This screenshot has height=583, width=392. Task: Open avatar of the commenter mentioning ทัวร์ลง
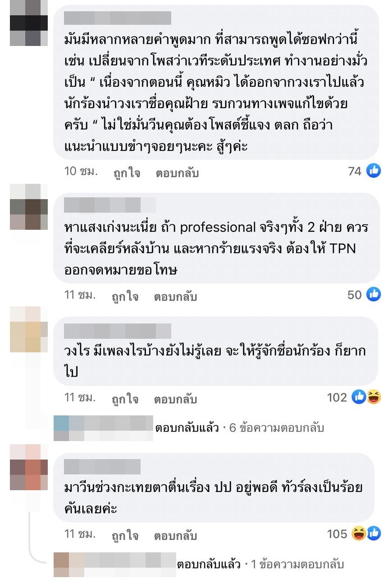click(29, 467)
